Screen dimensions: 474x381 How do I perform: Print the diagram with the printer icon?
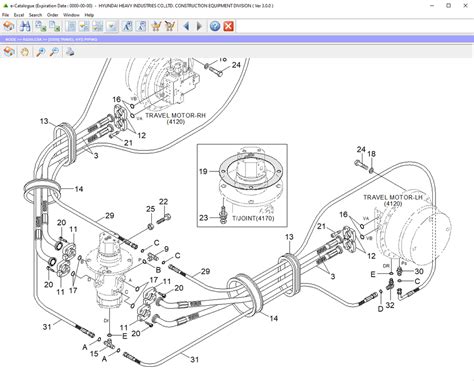click(70, 52)
